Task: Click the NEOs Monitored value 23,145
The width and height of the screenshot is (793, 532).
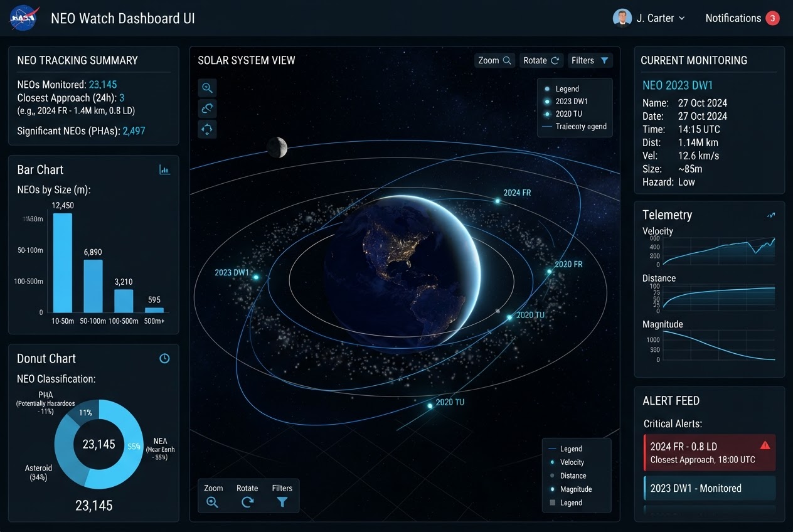Action: [x=103, y=85]
